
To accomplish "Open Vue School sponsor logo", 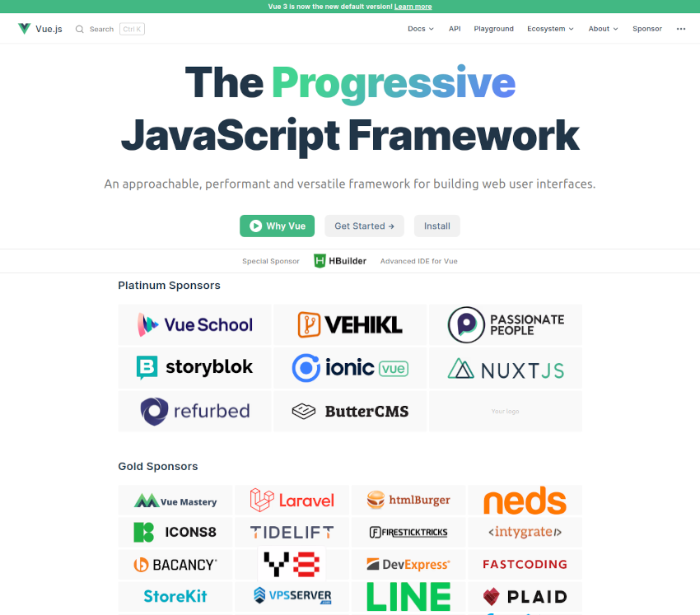I will (194, 324).
